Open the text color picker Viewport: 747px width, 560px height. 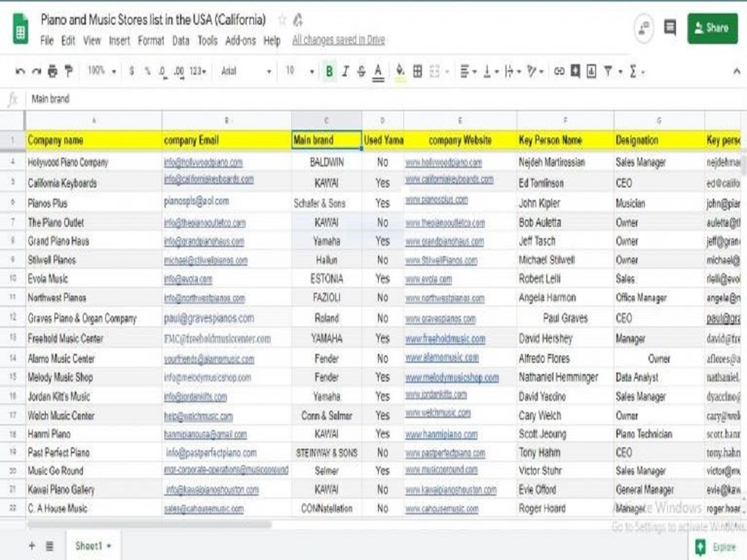[x=378, y=72]
